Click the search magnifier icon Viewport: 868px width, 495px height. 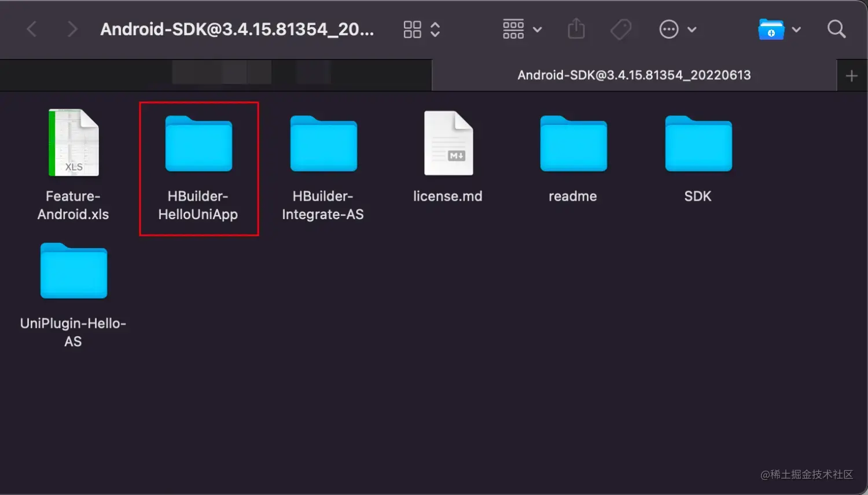click(836, 29)
